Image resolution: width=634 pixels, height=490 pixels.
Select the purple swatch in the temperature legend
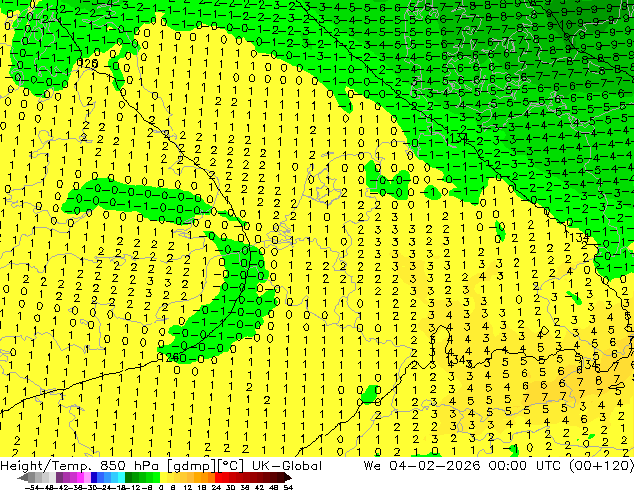(59, 477)
